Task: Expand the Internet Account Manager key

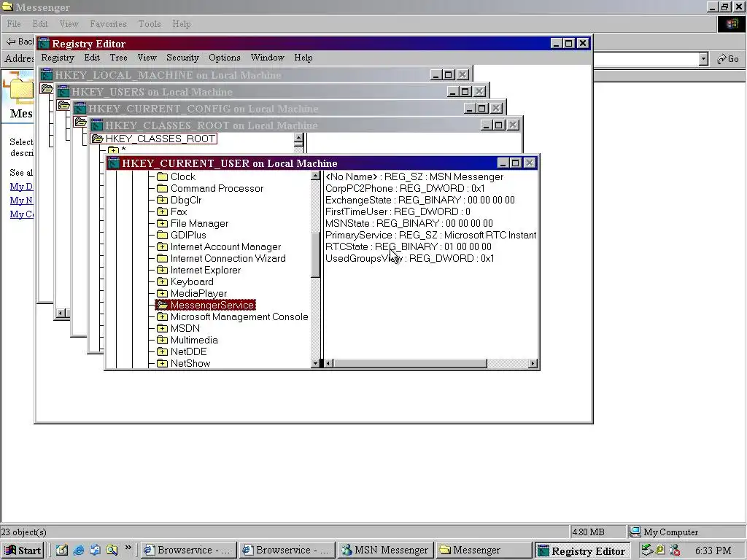Action: [163, 246]
